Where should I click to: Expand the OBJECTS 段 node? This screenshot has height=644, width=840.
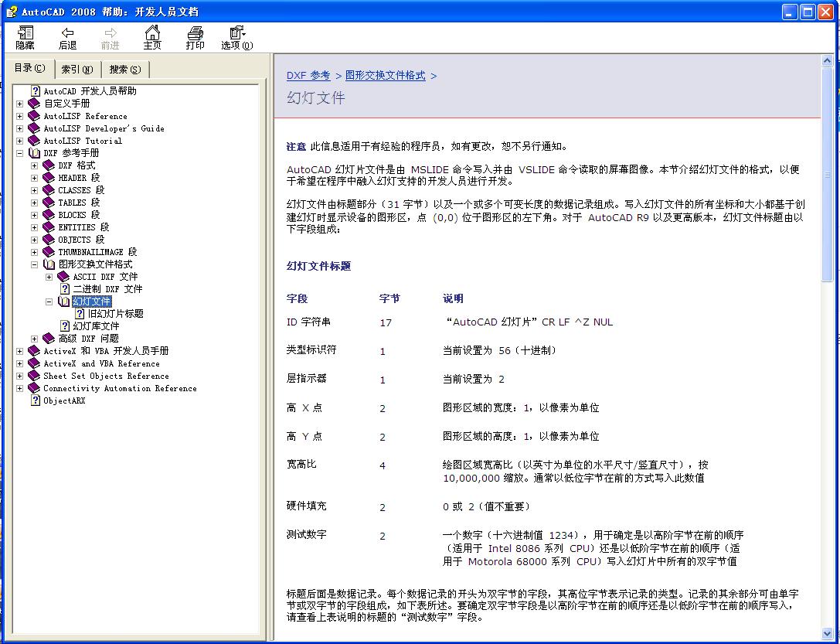pos(34,240)
